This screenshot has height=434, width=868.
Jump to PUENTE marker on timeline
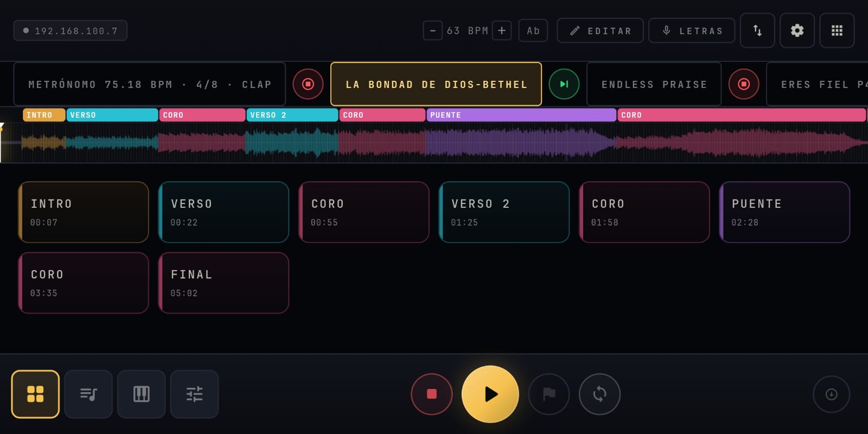tap(521, 115)
